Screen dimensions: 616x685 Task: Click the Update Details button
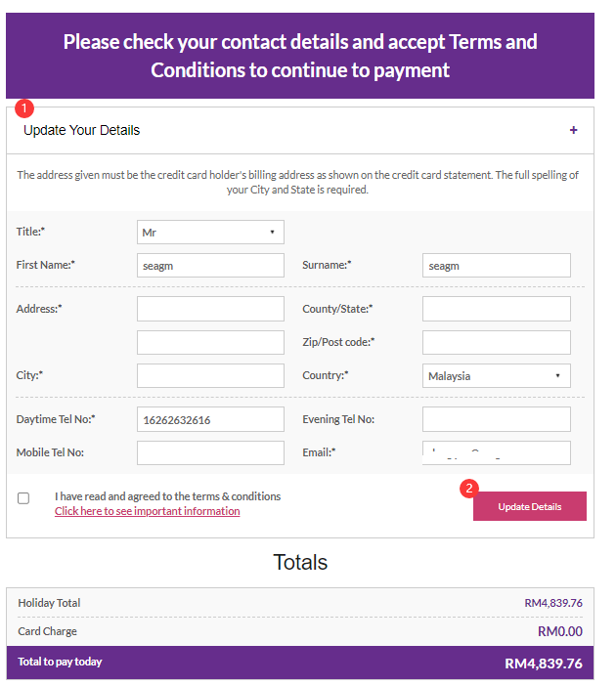[529, 506]
